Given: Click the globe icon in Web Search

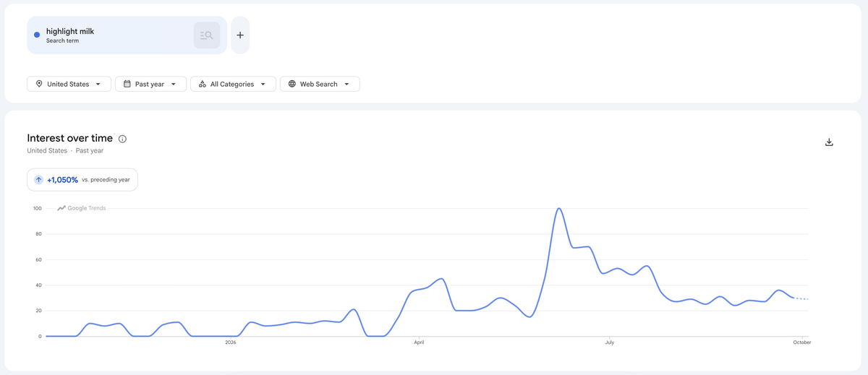Looking at the screenshot, I should 292,84.
